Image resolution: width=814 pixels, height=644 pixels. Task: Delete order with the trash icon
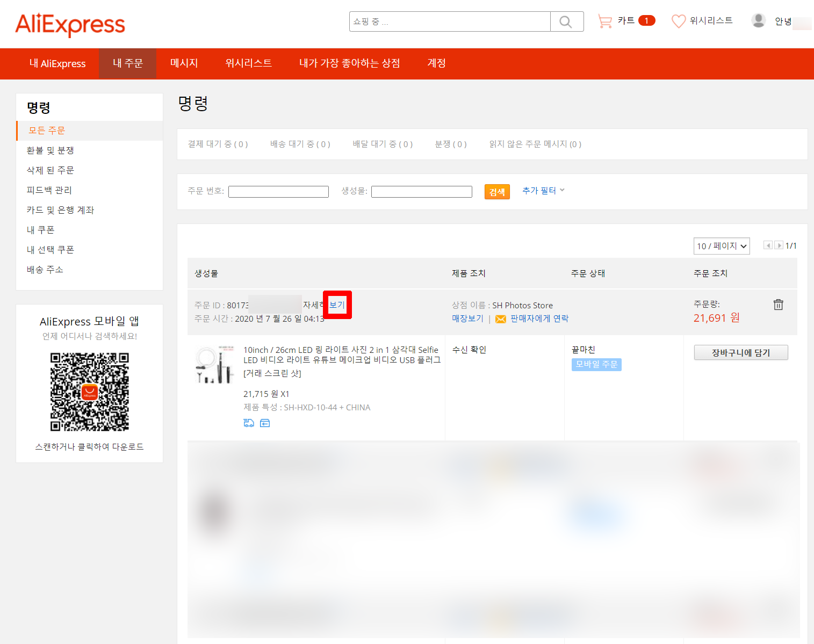click(x=778, y=305)
